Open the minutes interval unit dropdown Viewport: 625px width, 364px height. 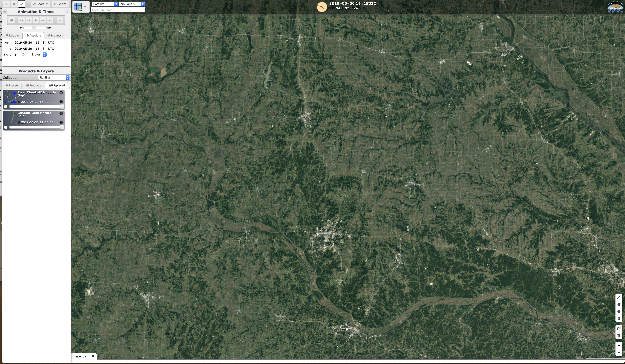click(37, 54)
